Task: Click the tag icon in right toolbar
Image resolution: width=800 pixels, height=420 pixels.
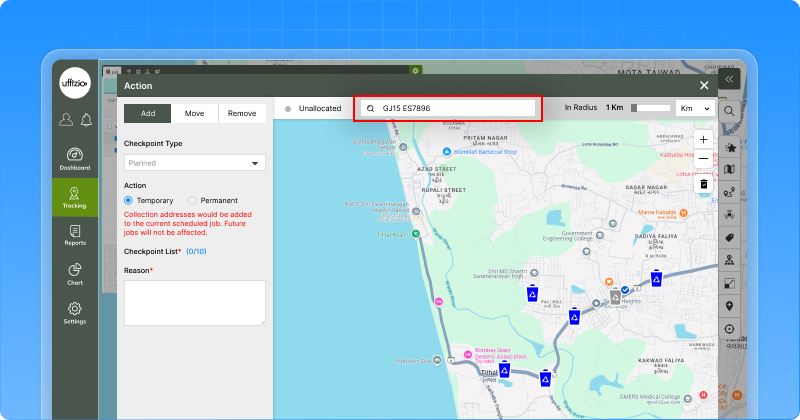Action: click(730, 236)
